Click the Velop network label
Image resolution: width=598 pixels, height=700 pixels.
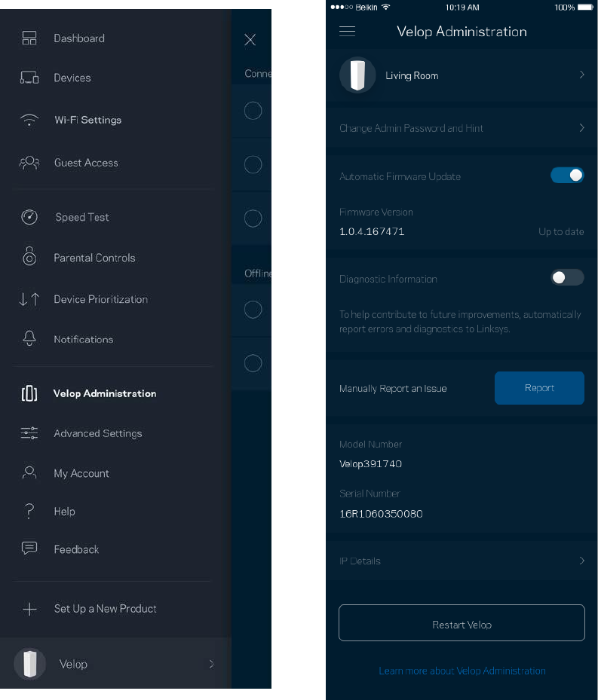pos(73,665)
